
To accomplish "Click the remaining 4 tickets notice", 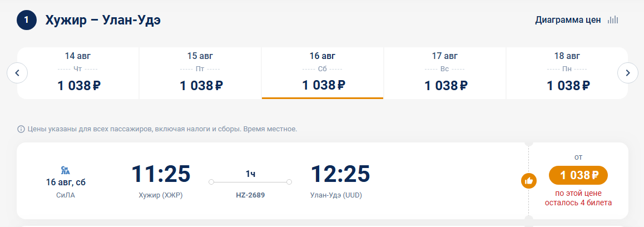I will point(578,198).
